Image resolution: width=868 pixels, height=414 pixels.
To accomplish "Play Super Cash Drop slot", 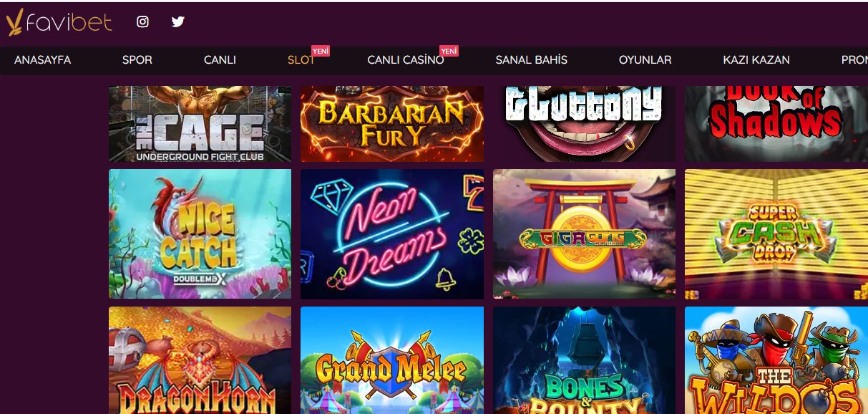I will click(776, 234).
